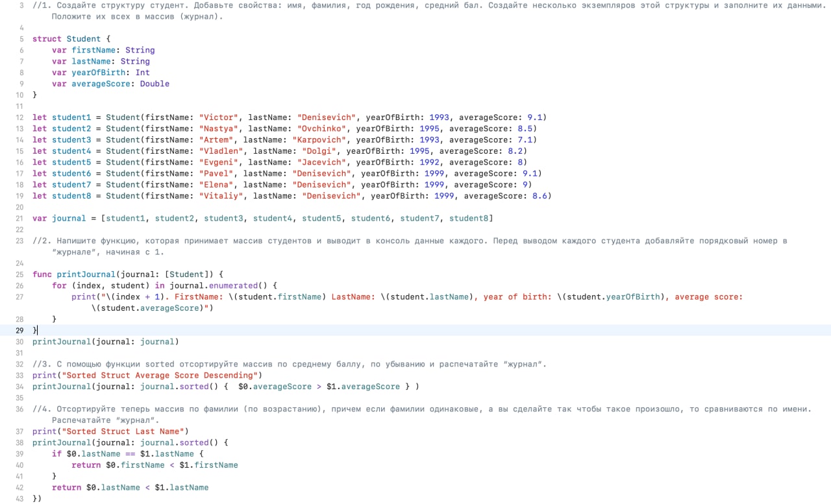Image resolution: width=831 pixels, height=504 pixels.
Task: Click the "Evgeni" string literal
Action: [x=219, y=162]
